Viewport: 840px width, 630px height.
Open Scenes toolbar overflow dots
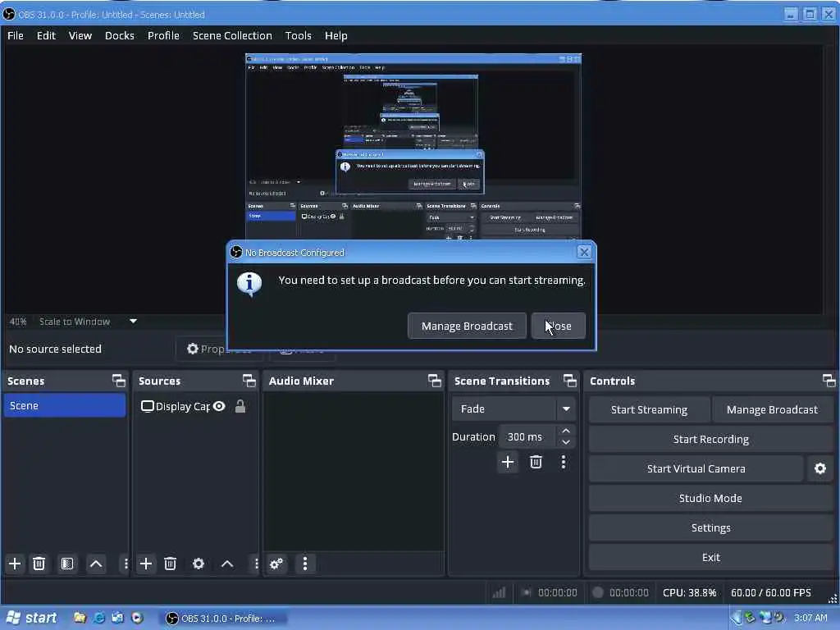(126, 564)
